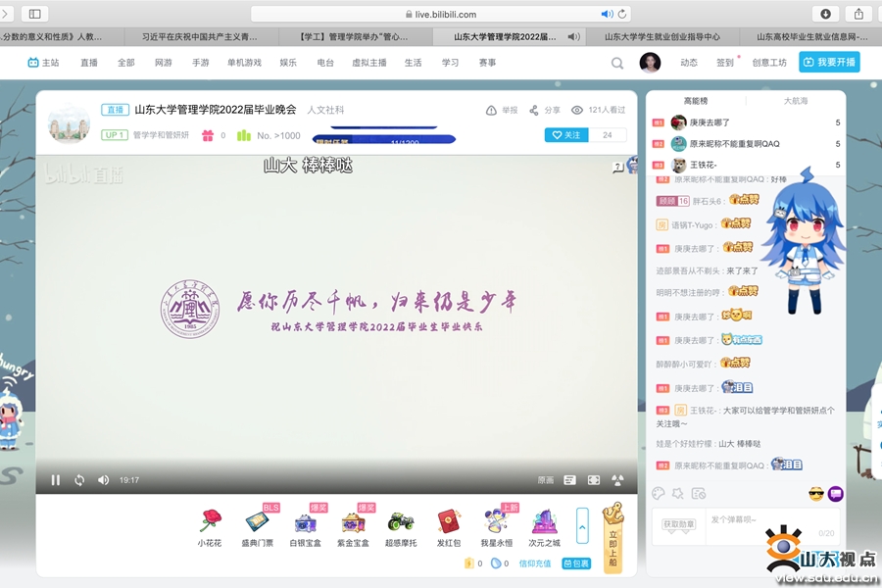Open the 原画 video quality selector
Viewport: 882px width, 588px height.
(545, 480)
